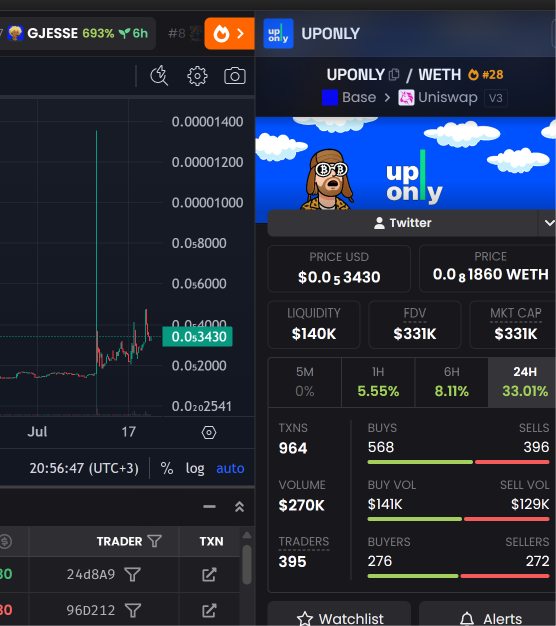
Task: Toggle percent scale on chart
Action: [x=167, y=468]
